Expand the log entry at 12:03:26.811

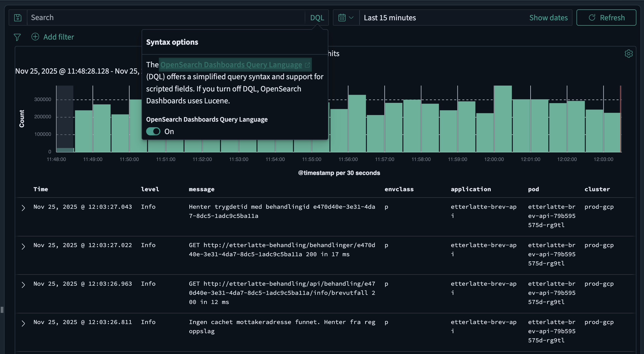point(23,323)
